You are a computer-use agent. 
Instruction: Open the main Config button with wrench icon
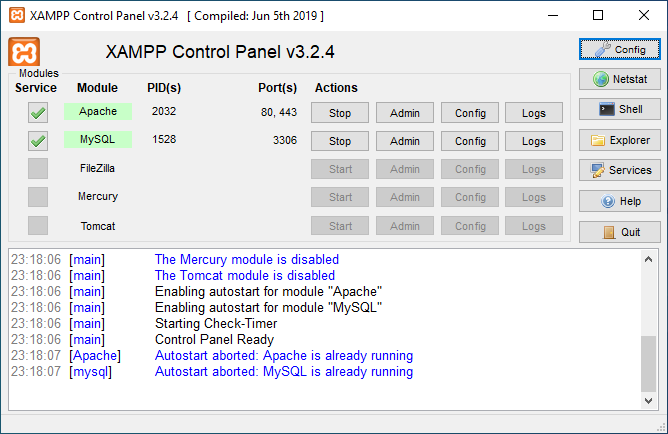pos(619,49)
